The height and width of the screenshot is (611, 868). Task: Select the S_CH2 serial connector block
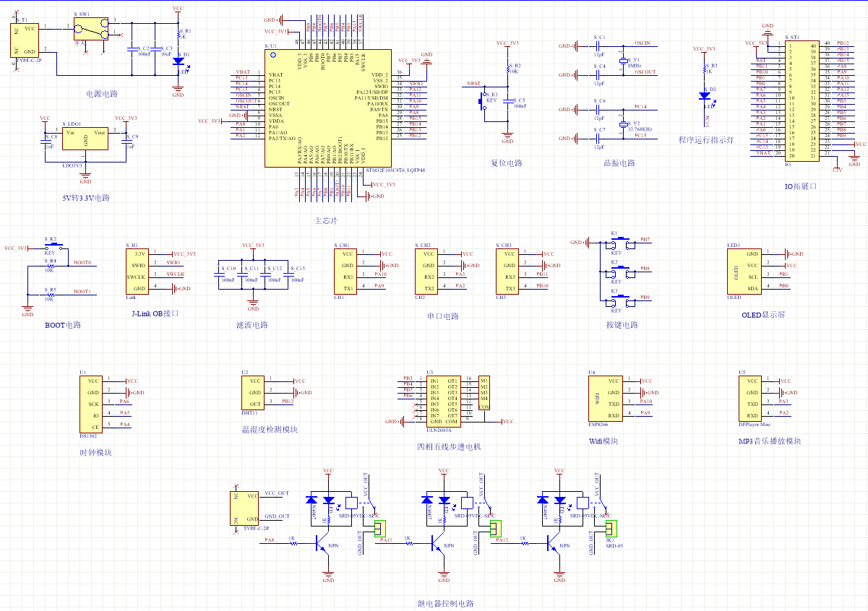(x=426, y=272)
